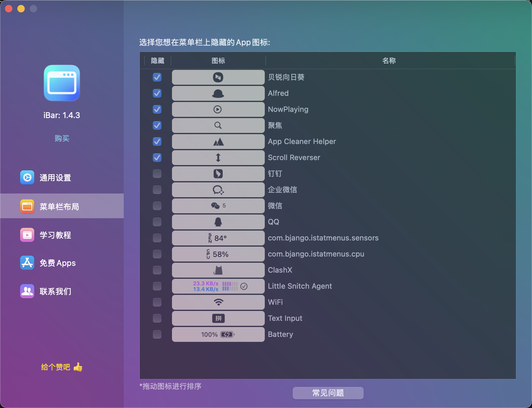This screenshot has height=408, width=532.
Task: Enable hide for Little Snitch Agent
Action: pyautogui.click(x=157, y=286)
